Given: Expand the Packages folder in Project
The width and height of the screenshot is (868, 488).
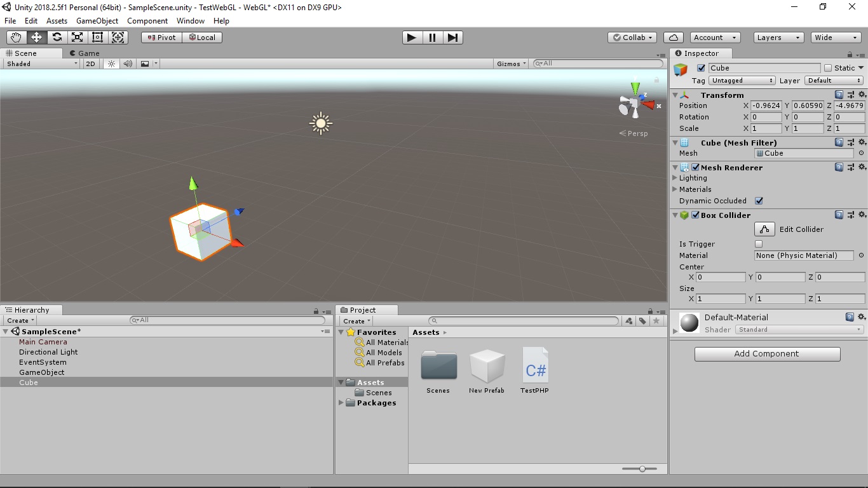Looking at the screenshot, I should (342, 403).
